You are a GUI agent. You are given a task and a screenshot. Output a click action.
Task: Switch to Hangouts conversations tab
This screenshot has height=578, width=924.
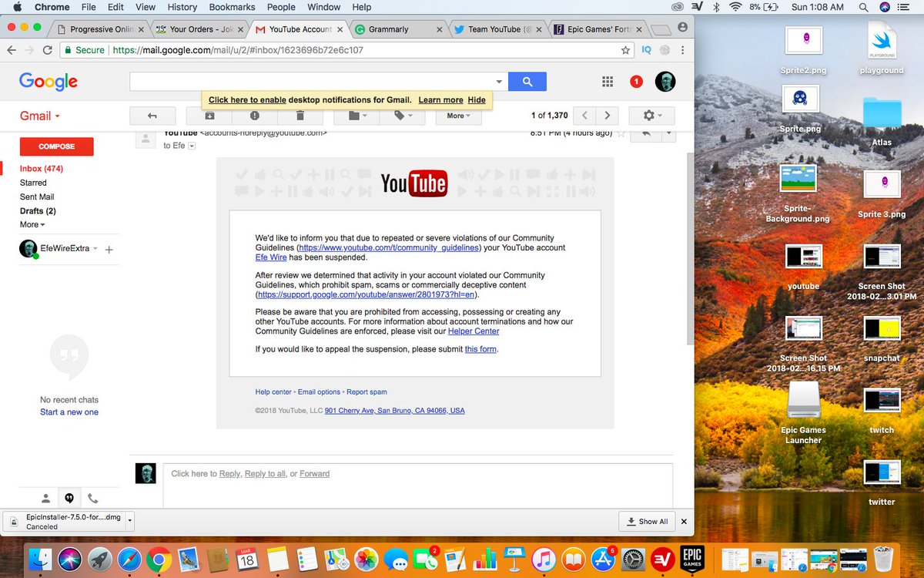69,499
